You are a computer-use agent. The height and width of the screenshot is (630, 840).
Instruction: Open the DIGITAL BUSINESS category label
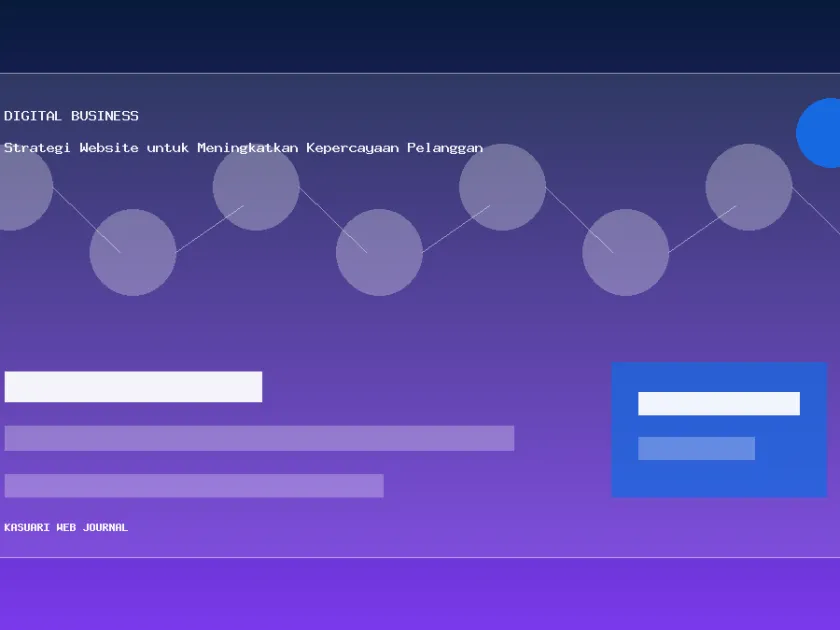71,116
